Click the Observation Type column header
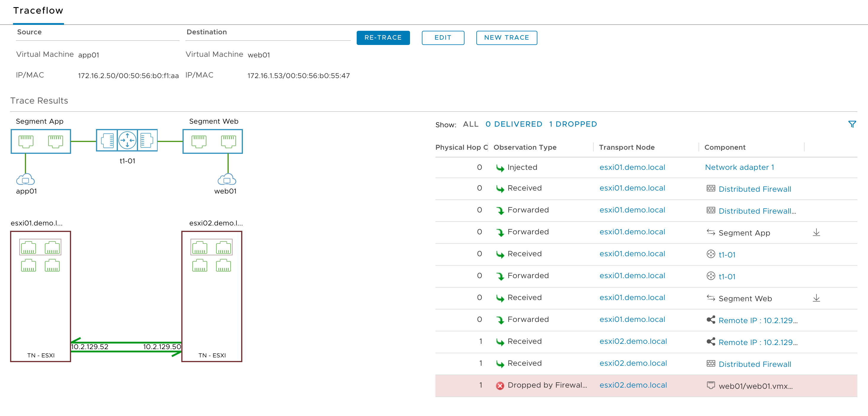The height and width of the screenshot is (416, 868). tap(525, 147)
